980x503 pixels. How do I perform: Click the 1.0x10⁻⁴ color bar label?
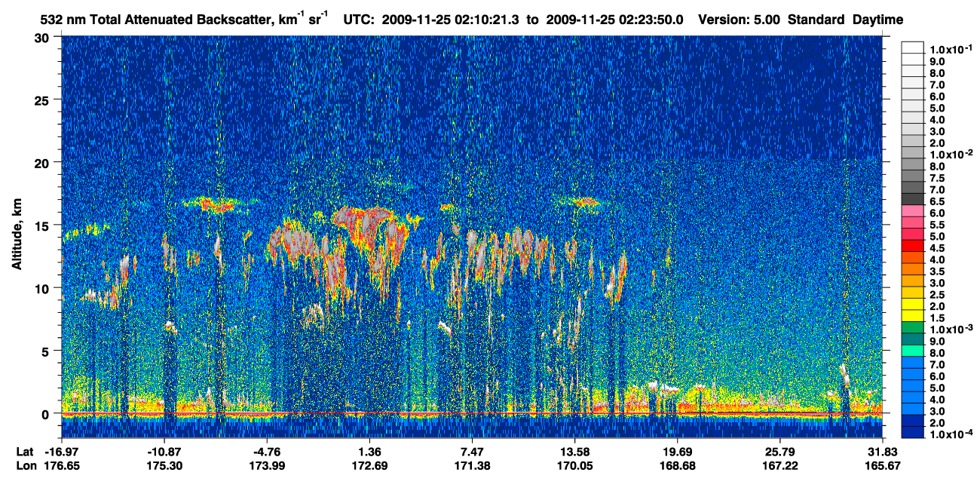tap(953, 435)
